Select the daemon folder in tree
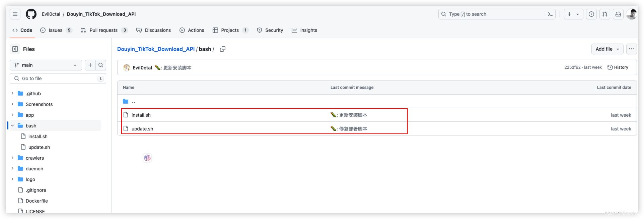This screenshot has width=644, height=219. click(x=34, y=169)
